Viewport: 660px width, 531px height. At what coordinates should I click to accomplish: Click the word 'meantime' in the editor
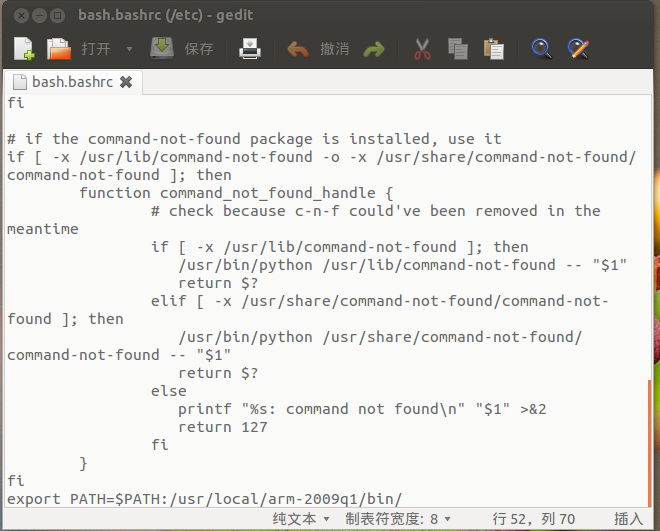click(43, 229)
